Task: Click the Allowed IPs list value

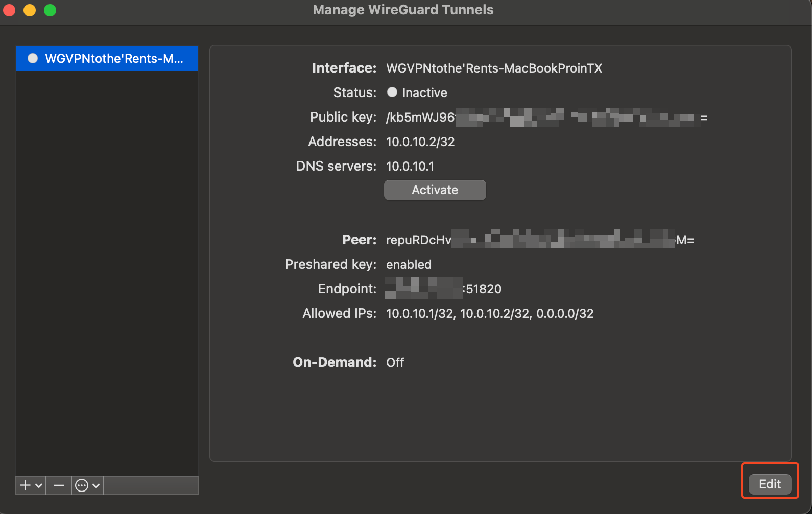Action: (490, 313)
